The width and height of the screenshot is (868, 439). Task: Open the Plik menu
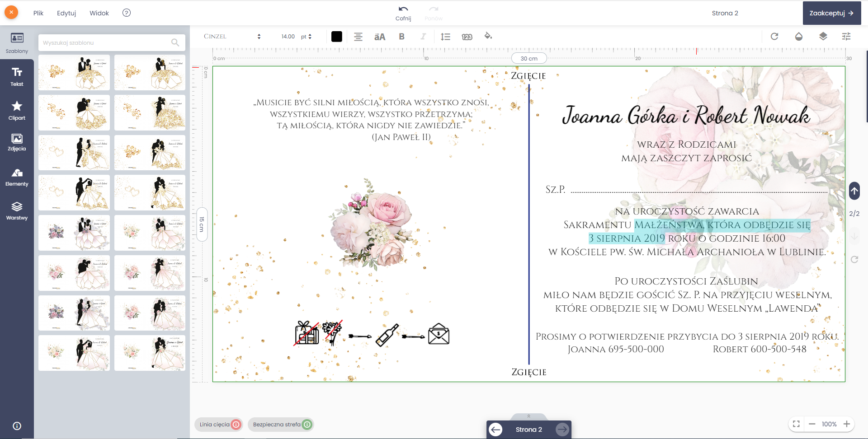tap(38, 13)
